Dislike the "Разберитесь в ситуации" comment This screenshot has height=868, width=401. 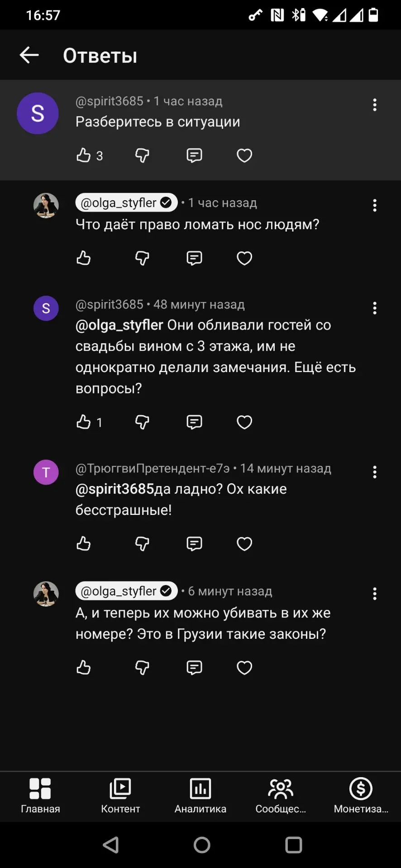click(x=142, y=156)
